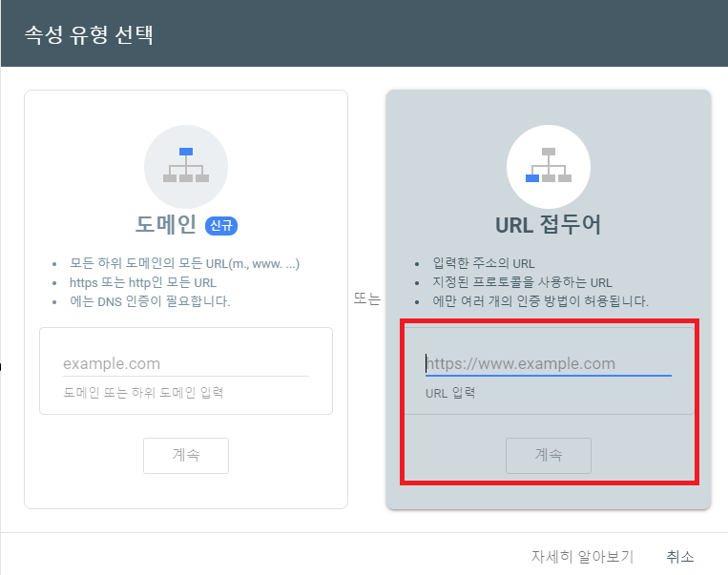Click text 에는 DNS 인증이 필요합니다.

[150, 301]
